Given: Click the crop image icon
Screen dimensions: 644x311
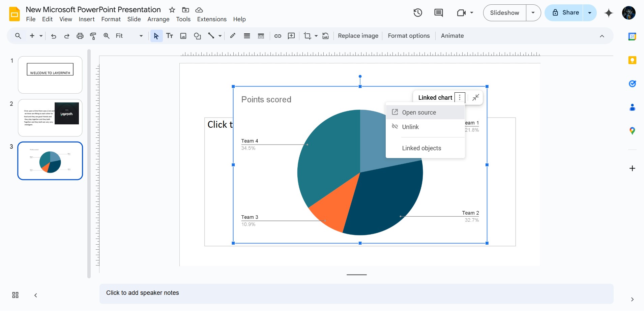Looking at the screenshot, I should (307, 36).
